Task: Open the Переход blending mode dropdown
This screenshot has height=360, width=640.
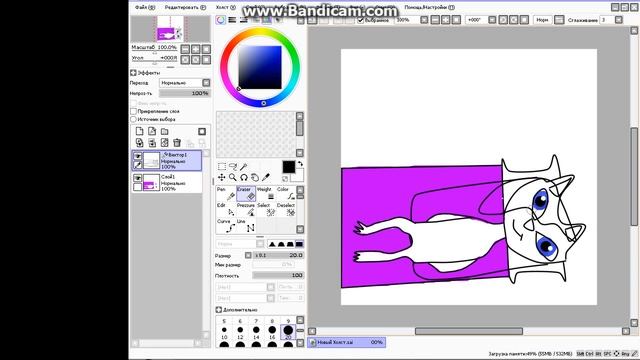Action: click(x=206, y=83)
